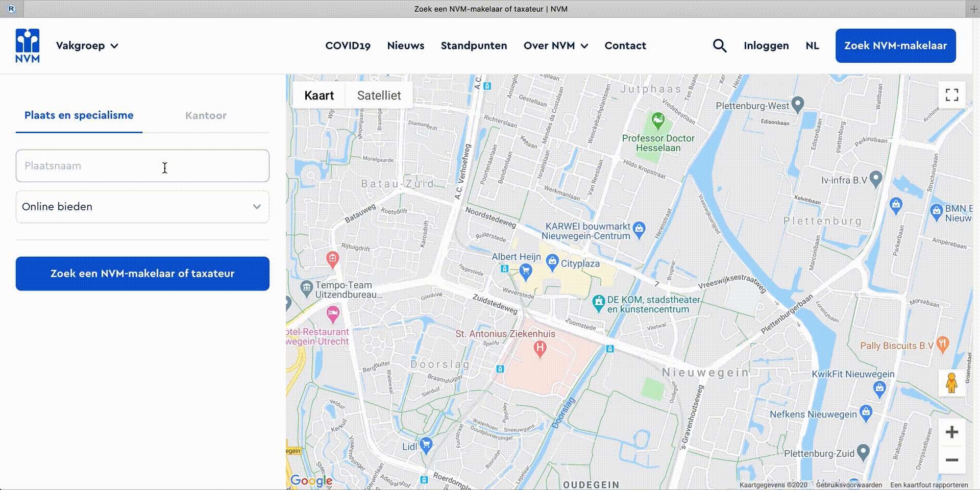980x490 pixels.
Task: Zoom out on the map
Action: (x=952, y=460)
